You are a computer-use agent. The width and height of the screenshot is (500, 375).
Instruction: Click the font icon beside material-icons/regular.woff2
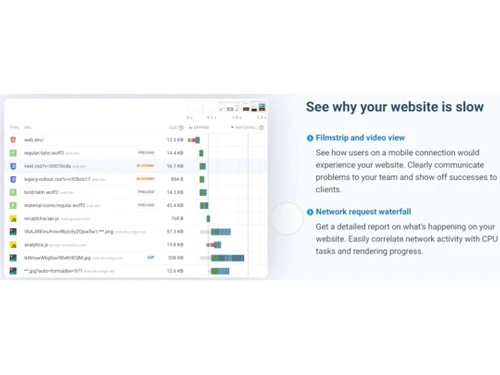click(x=13, y=205)
